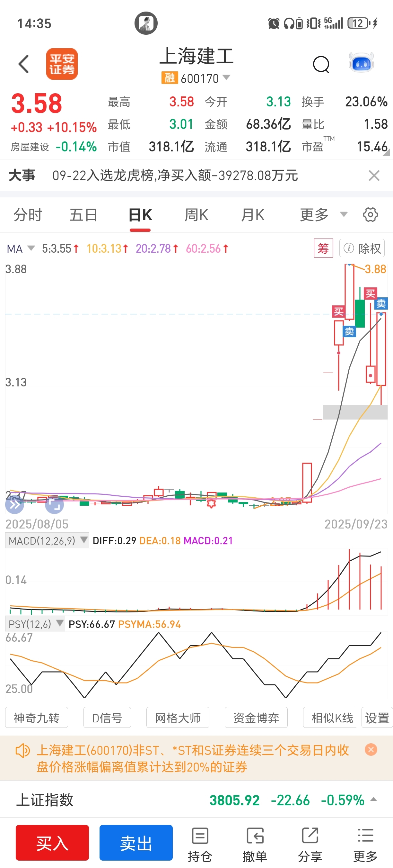This screenshot has width=393, height=868.
Task: Tap the 3.88 high price label
Action: tap(375, 269)
